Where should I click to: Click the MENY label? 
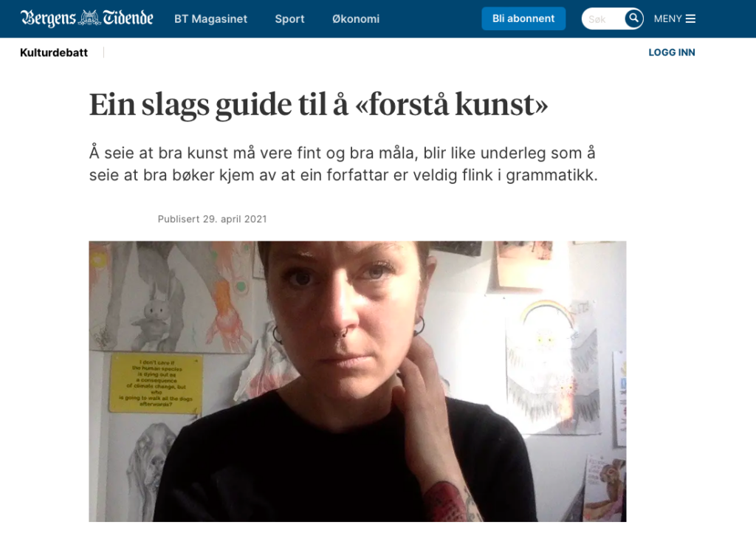pyautogui.click(x=667, y=18)
